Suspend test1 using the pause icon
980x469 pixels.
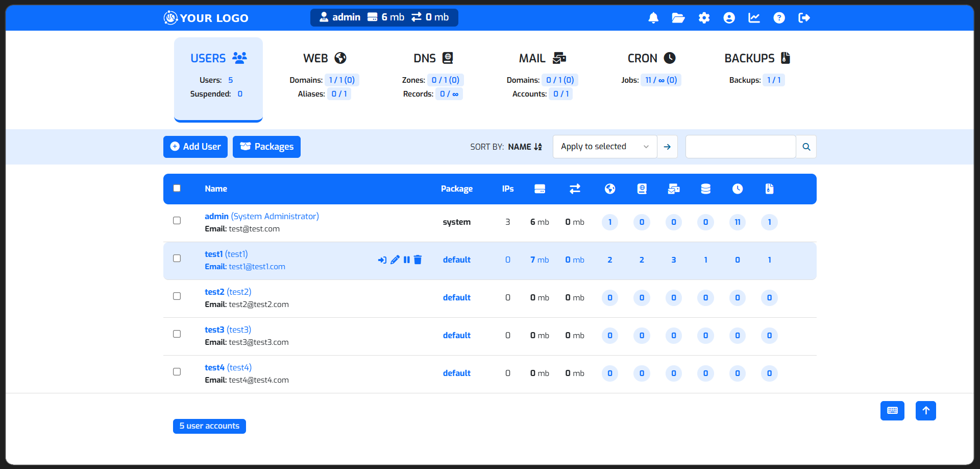(x=407, y=260)
